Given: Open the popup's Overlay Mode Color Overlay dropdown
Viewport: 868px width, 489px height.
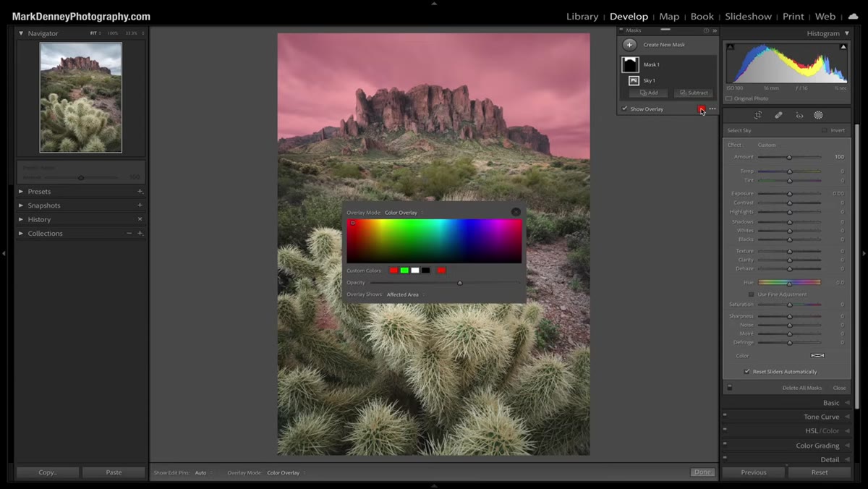Looking at the screenshot, I should pyautogui.click(x=404, y=213).
